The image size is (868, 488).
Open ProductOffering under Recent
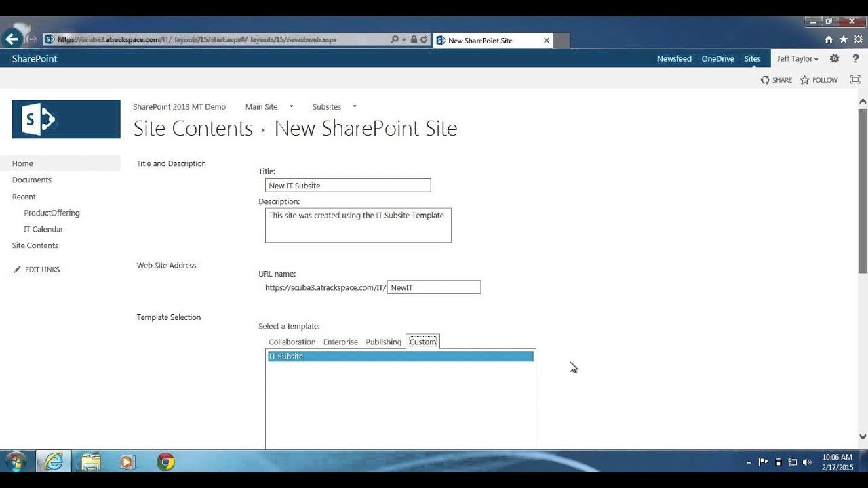[x=52, y=213]
